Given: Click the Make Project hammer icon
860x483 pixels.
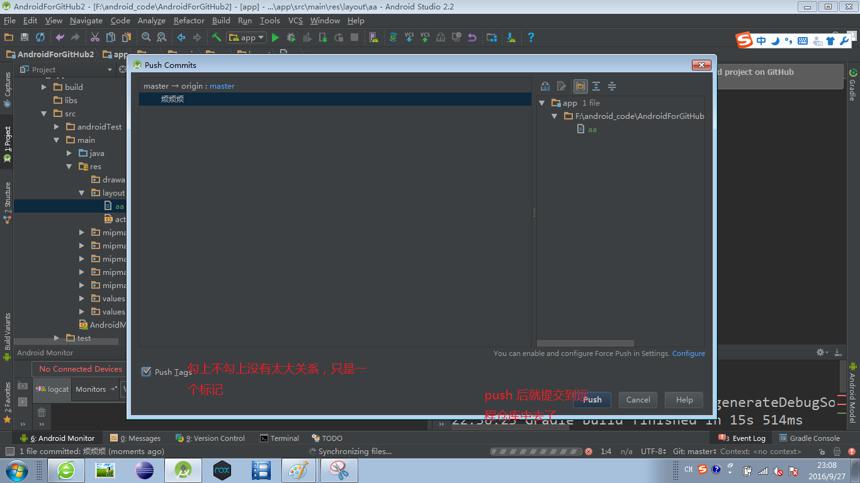Looking at the screenshot, I should 217,38.
